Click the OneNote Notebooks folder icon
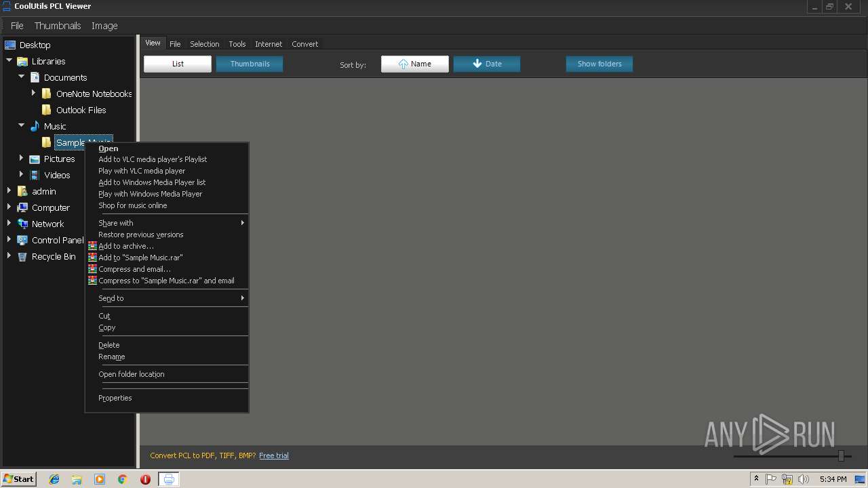Image resolution: width=868 pixels, height=488 pixels. pos(47,94)
